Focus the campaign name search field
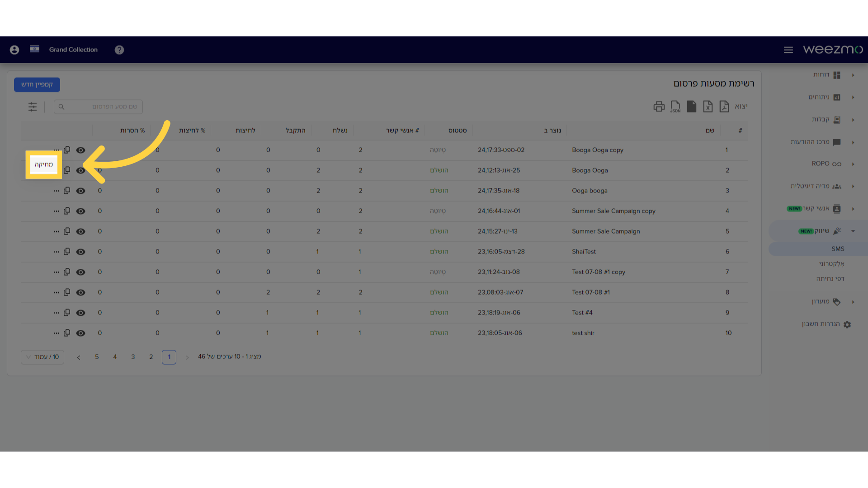 (98, 107)
